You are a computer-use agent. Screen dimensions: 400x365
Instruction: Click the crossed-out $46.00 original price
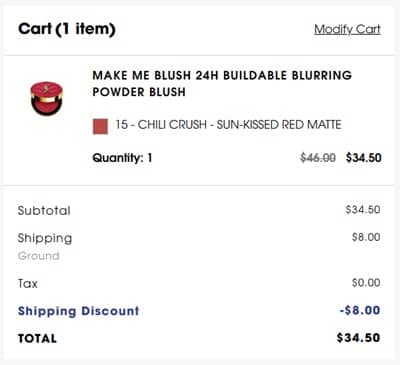(318, 157)
